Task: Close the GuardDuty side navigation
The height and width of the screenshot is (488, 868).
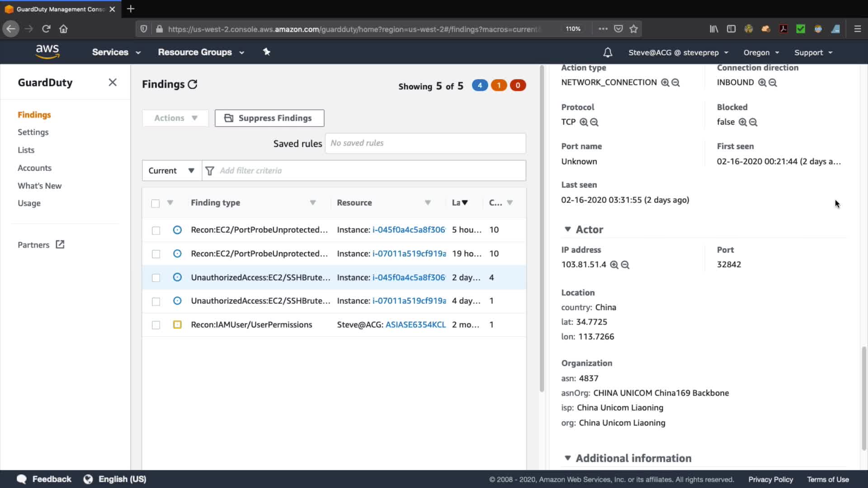Action: (113, 82)
